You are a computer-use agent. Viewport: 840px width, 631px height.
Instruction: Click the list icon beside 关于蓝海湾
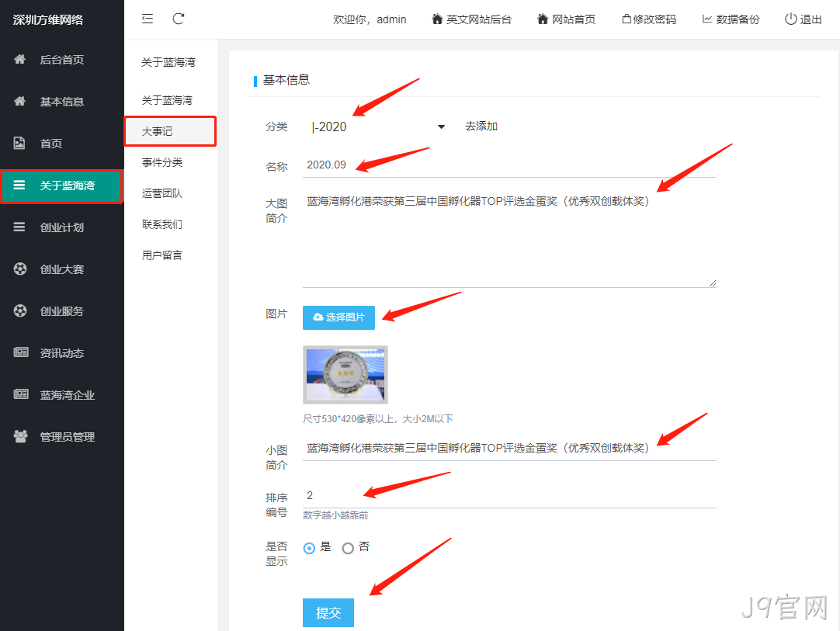pos(19,185)
